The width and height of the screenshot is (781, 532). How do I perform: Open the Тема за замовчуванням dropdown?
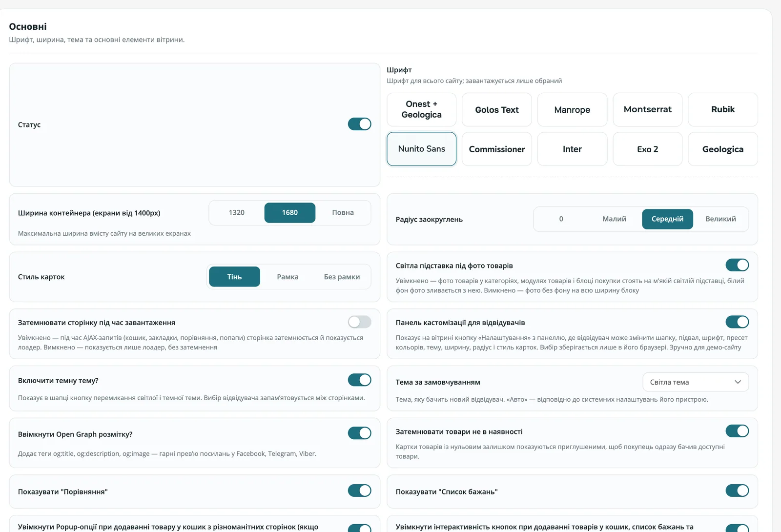pyautogui.click(x=696, y=382)
